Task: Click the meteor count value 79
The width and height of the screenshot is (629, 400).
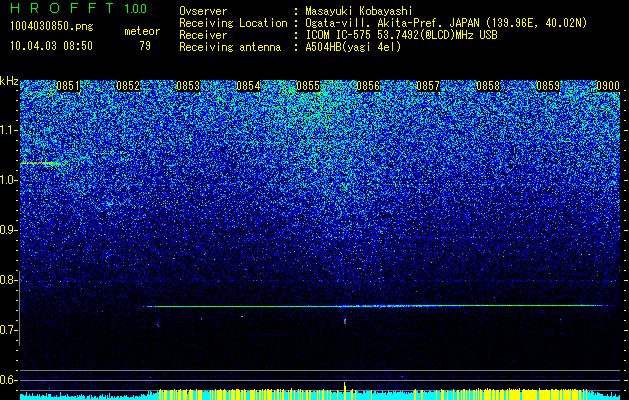Action: coord(145,46)
